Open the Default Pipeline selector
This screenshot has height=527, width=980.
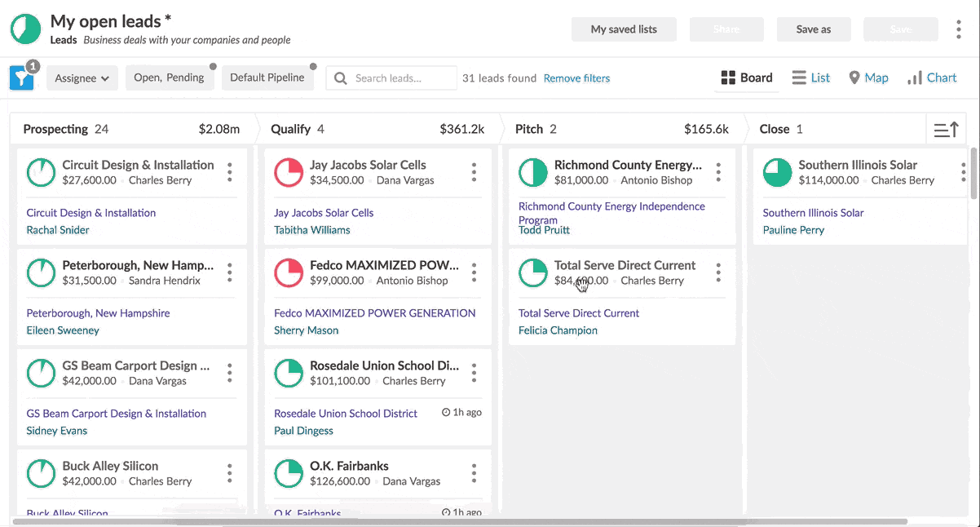[x=267, y=77]
